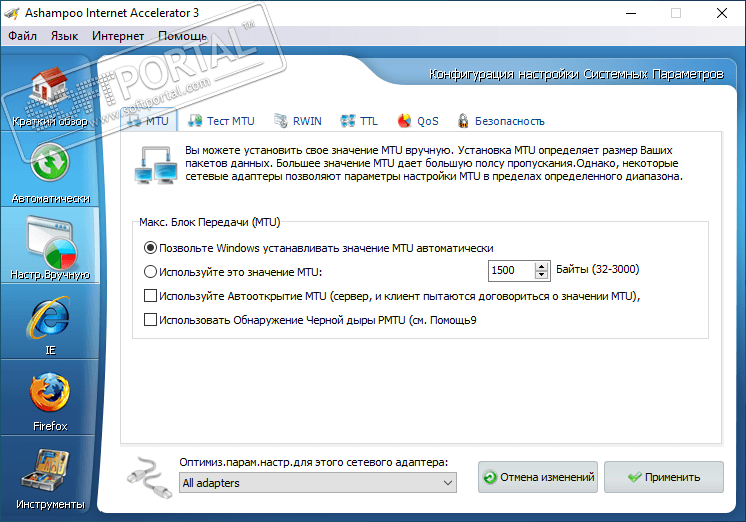This screenshot has width=746, height=522.
Task: Open the Интернет menu
Action: coord(118,36)
